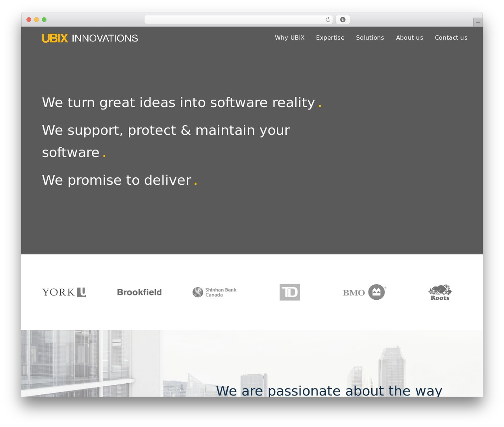The height and width of the screenshot is (427, 504).
Task: Focus the browser address bar
Action: [x=238, y=20]
